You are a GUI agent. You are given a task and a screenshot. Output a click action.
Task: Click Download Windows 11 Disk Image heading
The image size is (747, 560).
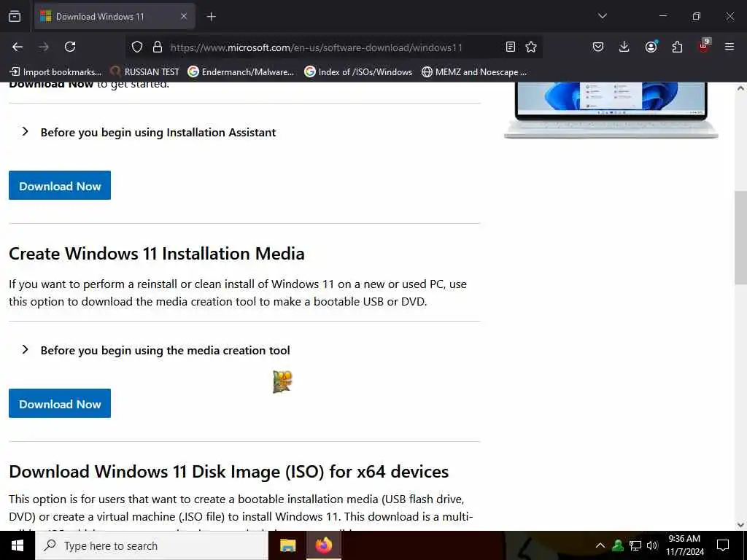228,472
